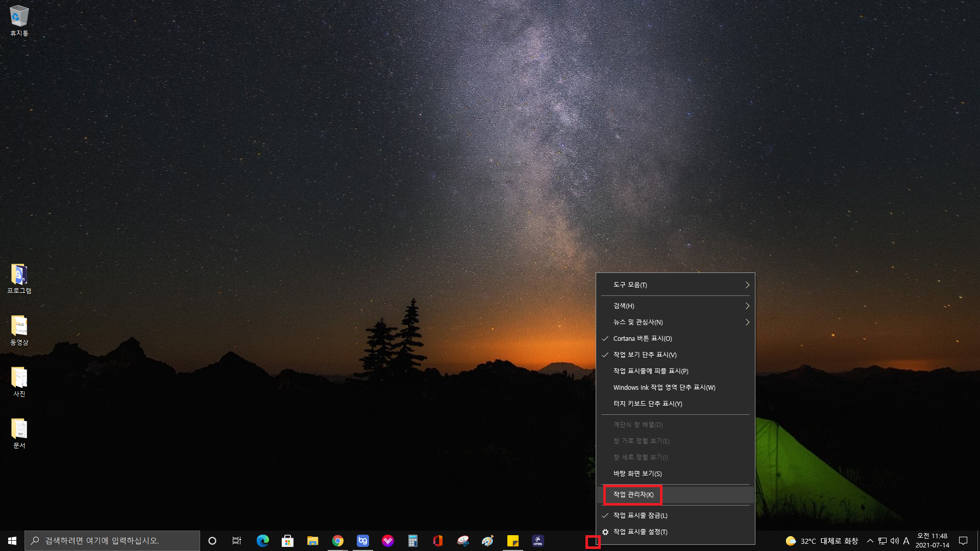Open File Explorer from taskbar
This screenshot has height=551, width=980.
[313, 541]
